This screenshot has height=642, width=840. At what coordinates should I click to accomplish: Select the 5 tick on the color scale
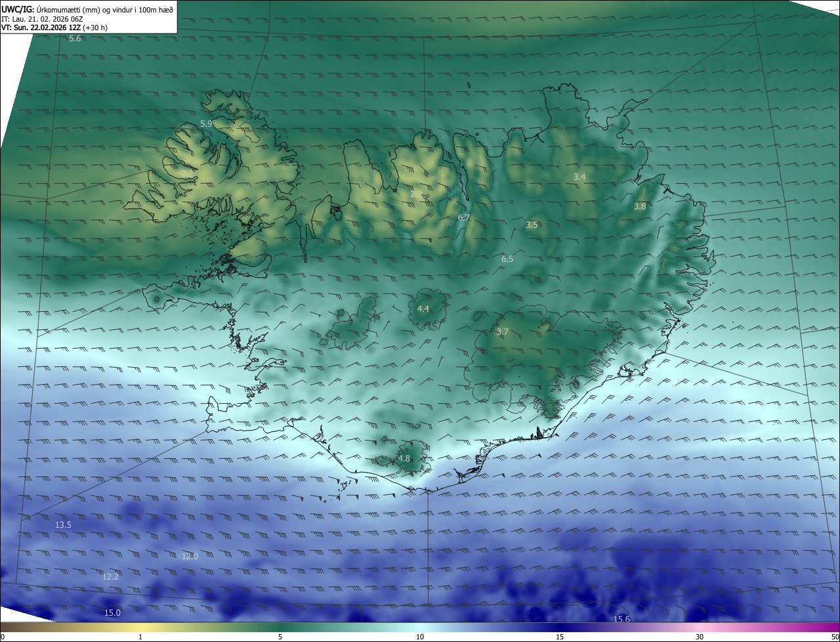coord(280,637)
